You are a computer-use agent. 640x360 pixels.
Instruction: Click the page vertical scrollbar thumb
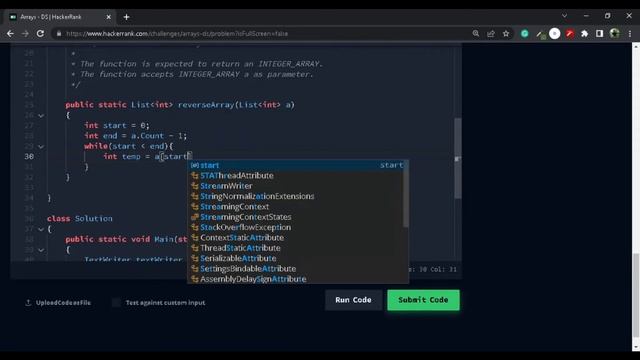[x=636, y=295]
